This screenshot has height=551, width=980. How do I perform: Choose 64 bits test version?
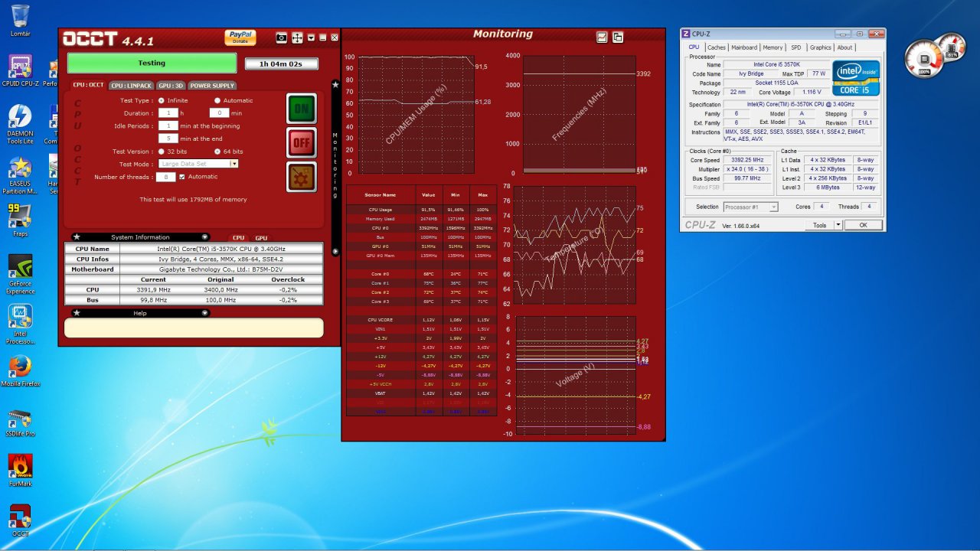point(217,152)
